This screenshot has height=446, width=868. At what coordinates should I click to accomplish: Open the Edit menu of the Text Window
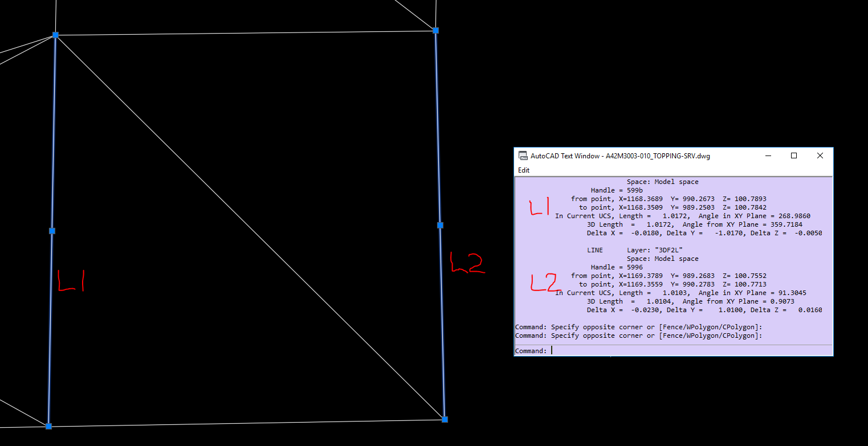pyautogui.click(x=523, y=170)
